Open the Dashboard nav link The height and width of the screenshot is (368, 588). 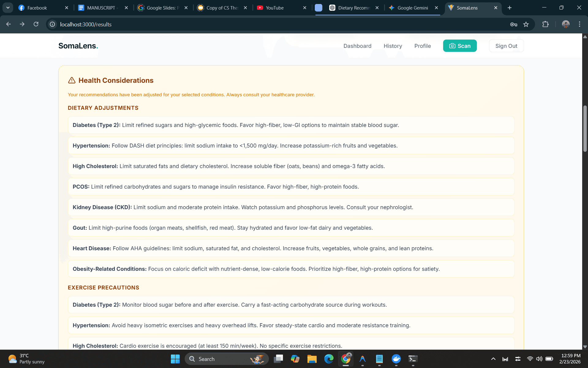pos(357,46)
